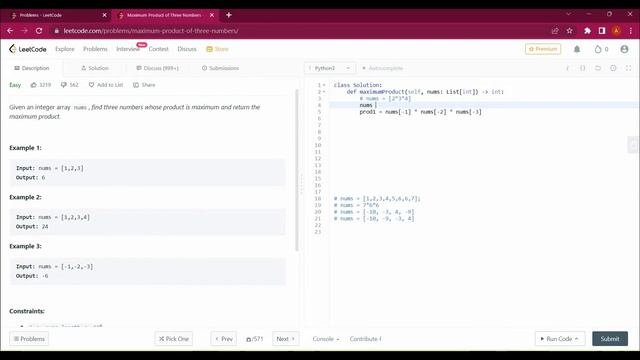Image resolution: width=640 pixels, height=360 pixels.
Task: Share this page from address bar
Action: [x=555, y=31]
